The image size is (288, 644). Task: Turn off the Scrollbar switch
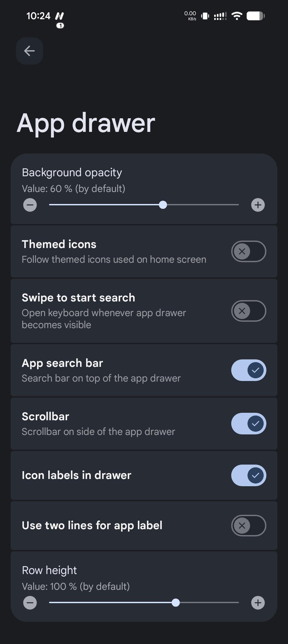249,423
